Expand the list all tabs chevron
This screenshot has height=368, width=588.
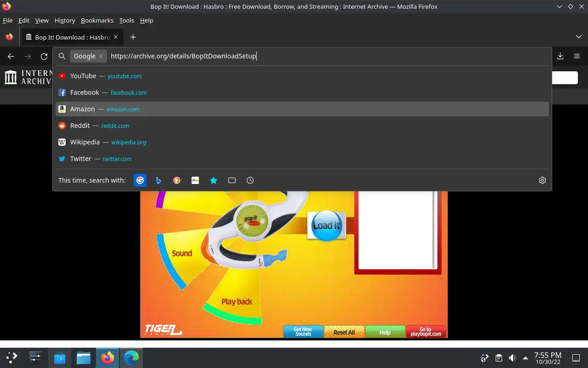tap(579, 37)
